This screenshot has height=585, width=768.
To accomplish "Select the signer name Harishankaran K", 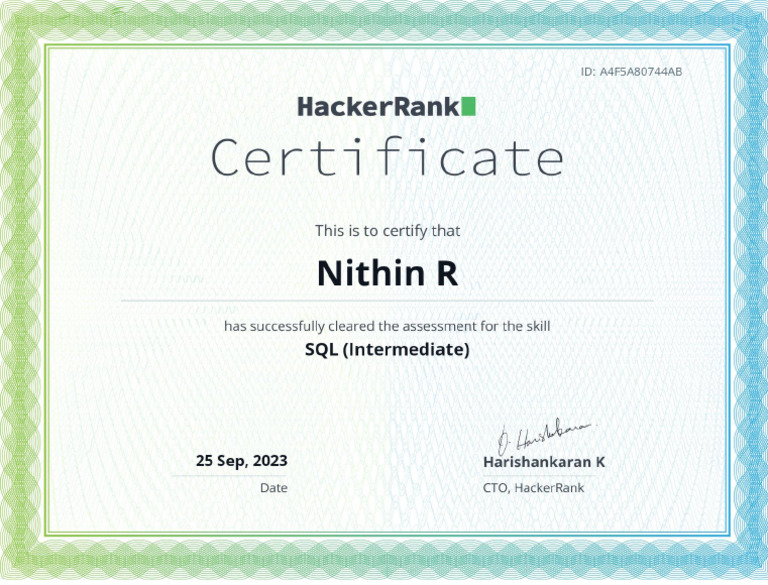I will click(544, 462).
